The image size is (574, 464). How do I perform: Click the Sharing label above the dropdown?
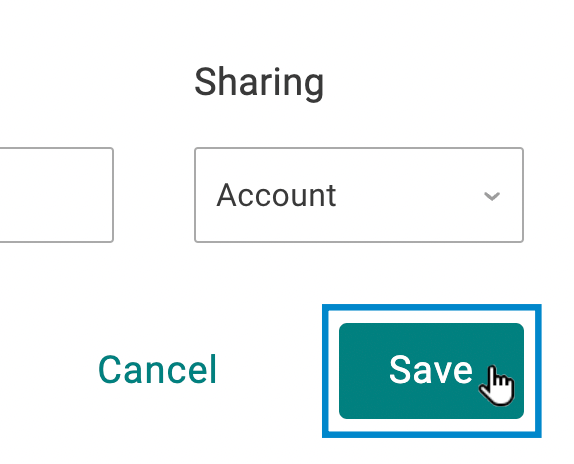pos(259,83)
